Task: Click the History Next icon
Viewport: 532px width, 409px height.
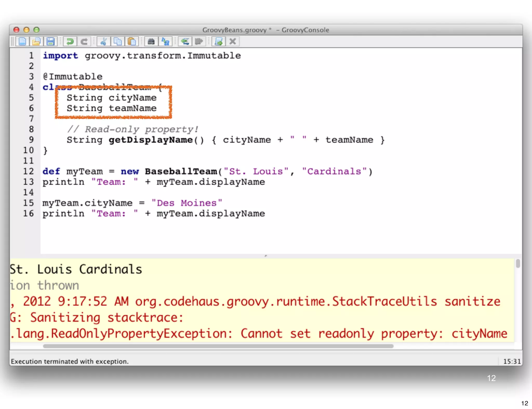Action: pyautogui.click(x=199, y=42)
